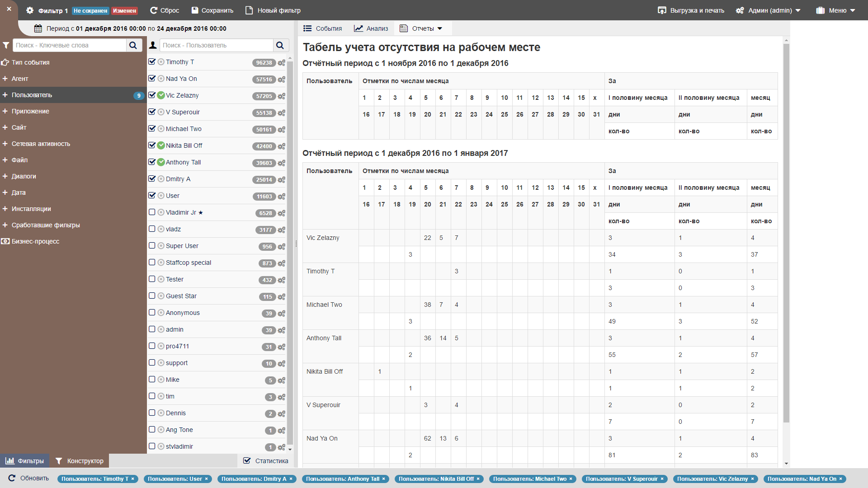Check the Vladimir Jr user checkbox
This screenshot has height=488, width=868.
tap(152, 212)
